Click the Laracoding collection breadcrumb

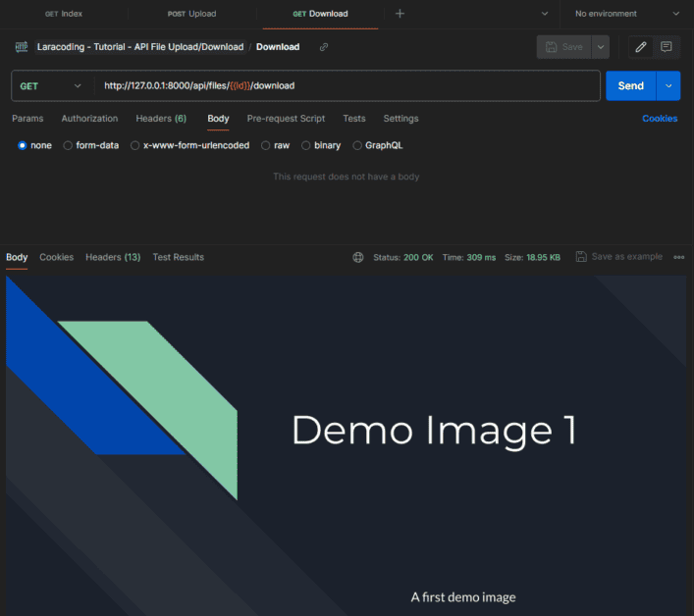coord(140,47)
